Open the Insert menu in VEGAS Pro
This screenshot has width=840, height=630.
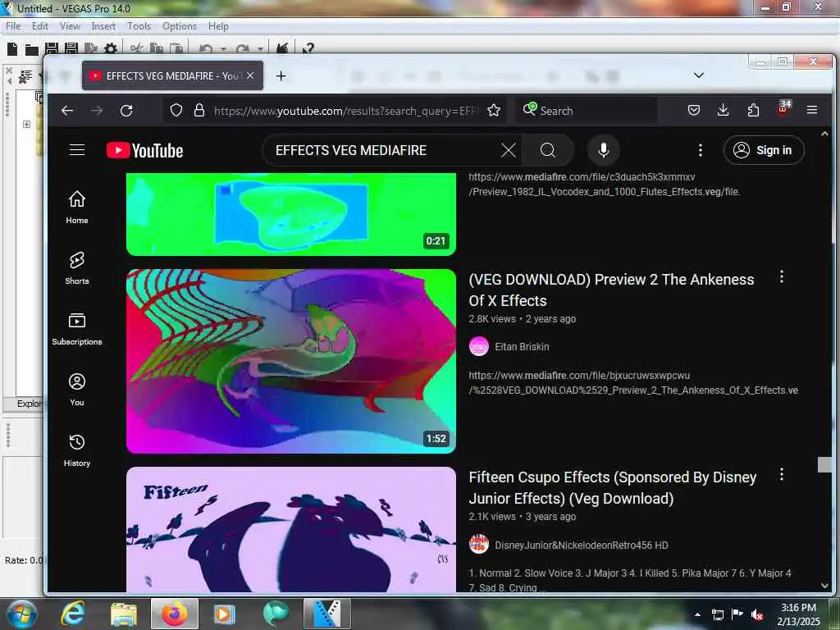point(103,26)
